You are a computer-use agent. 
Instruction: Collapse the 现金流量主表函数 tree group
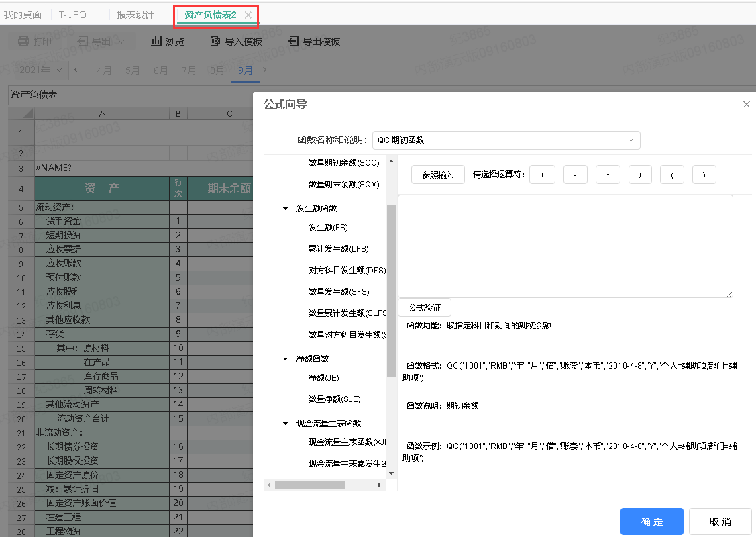(x=286, y=424)
